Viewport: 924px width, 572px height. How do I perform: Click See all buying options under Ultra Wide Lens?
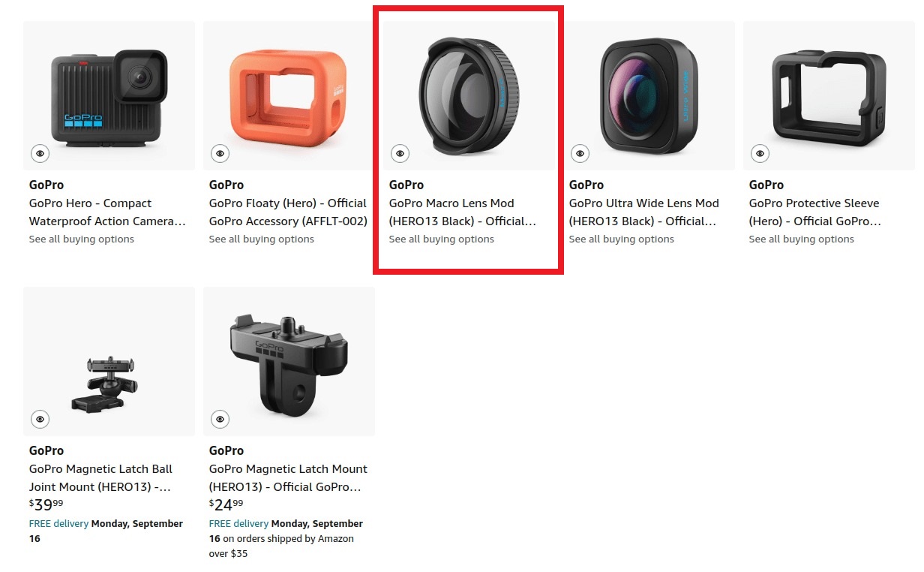coord(622,239)
